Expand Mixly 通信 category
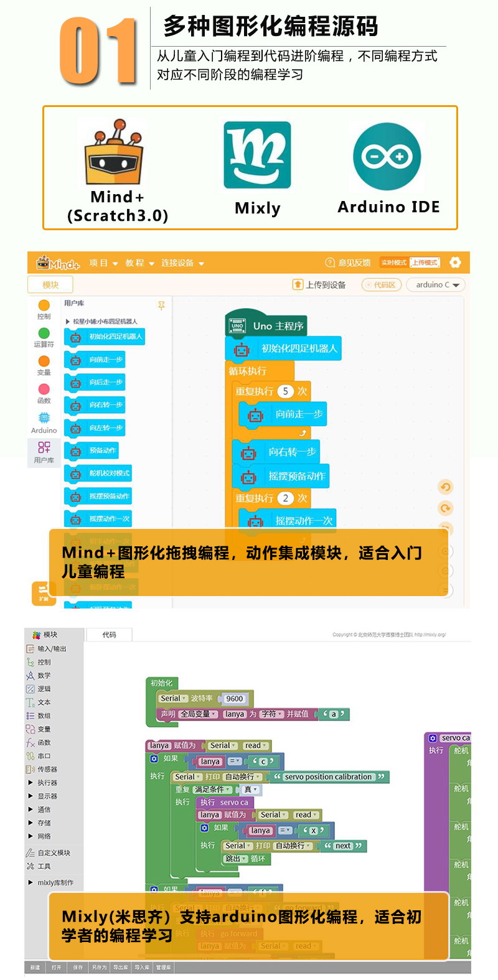This screenshot has height=980, width=498. [40, 810]
